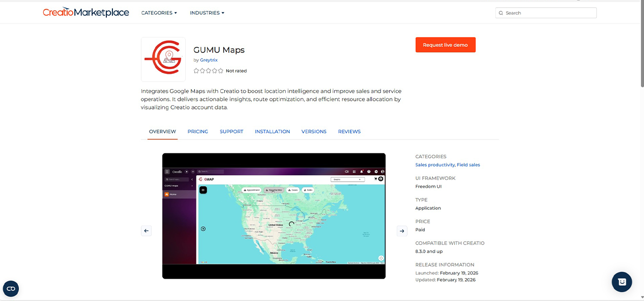Screen dimensions: 644x301
Task: Expand the Industries dropdown menu
Action: 207,13
